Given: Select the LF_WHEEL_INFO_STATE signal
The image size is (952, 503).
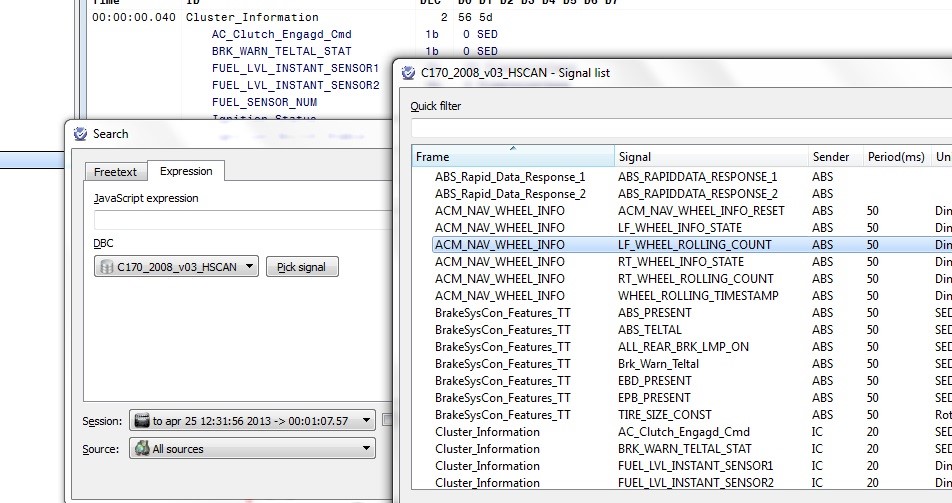Looking at the screenshot, I should coord(680,228).
